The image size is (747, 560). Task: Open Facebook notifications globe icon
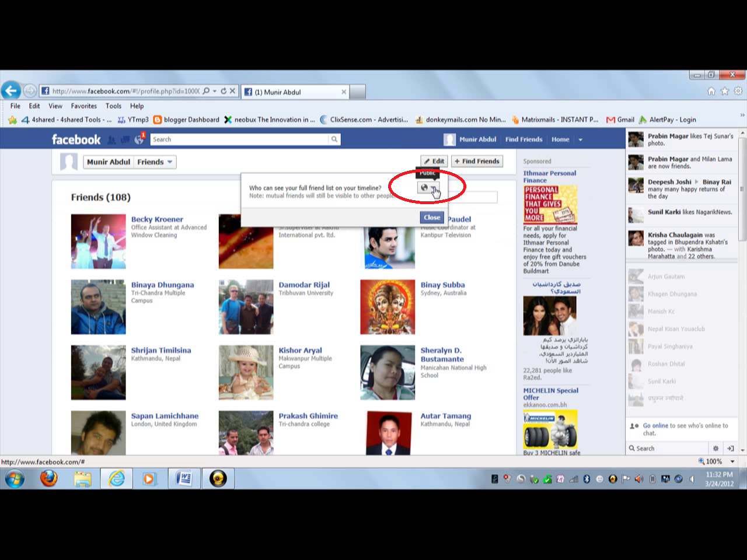(139, 139)
